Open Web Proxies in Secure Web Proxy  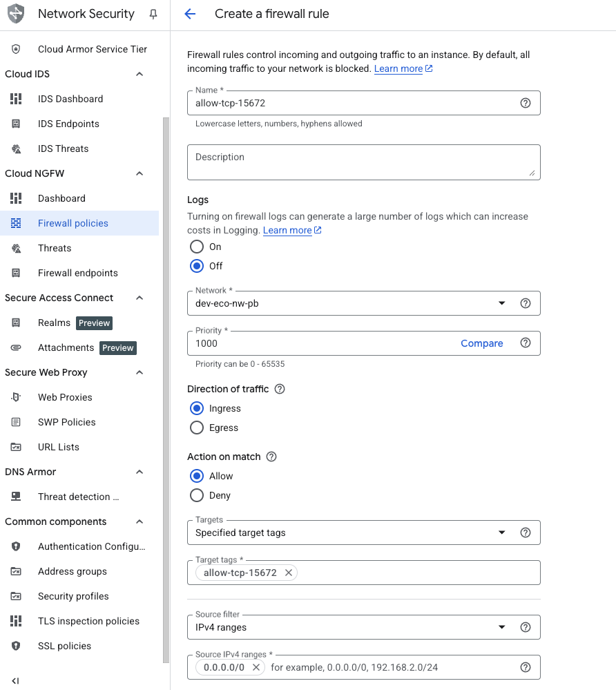[x=65, y=397]
